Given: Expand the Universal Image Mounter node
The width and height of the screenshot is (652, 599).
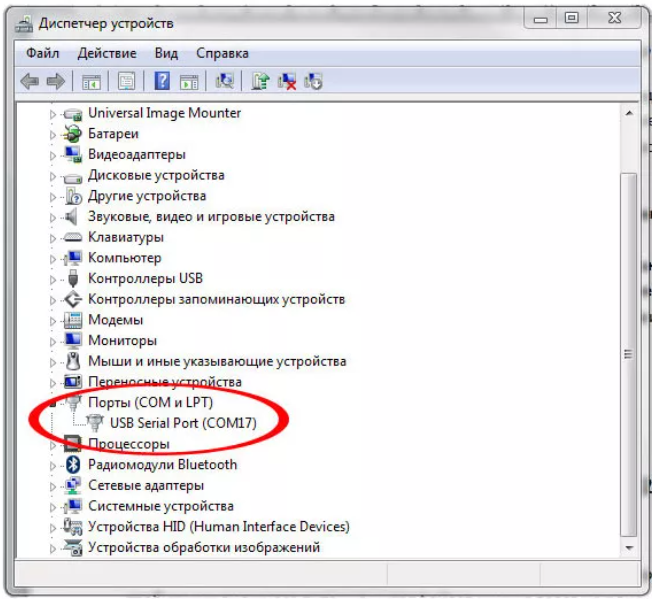Looking at the screenshot, I should (52, 114).
